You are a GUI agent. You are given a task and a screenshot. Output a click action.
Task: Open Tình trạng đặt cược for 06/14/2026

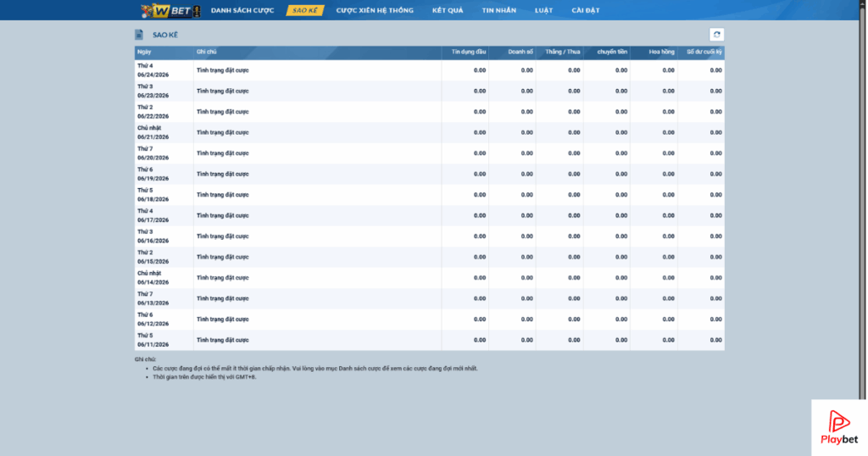pyautogui.click(x=223, y=278)
